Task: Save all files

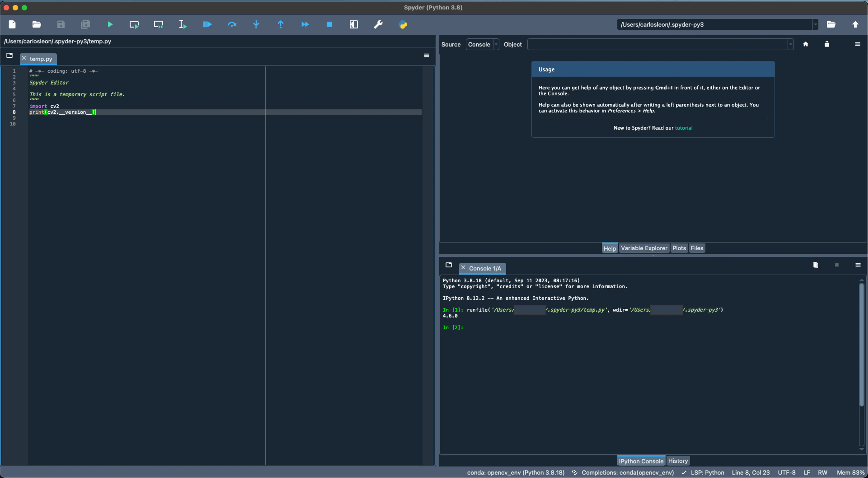Action: pyautogui.click(x=85, y=24)
